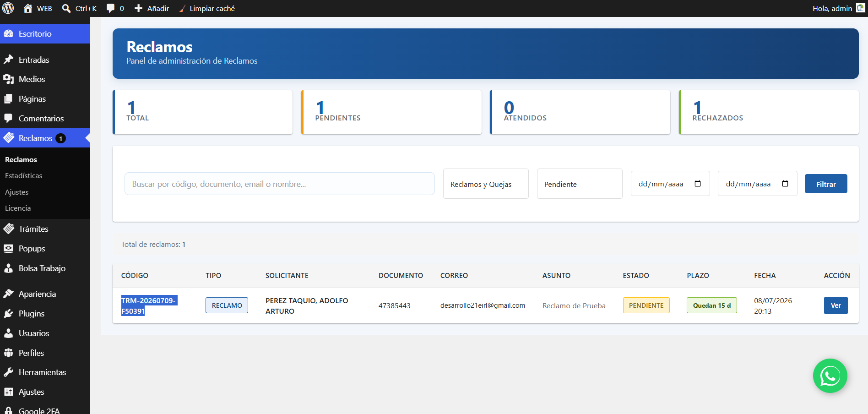Click the RECLAMO type badge

tap(227, 305)
